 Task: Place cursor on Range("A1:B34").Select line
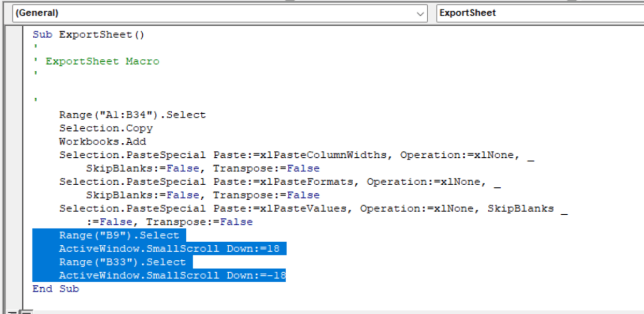pyautogui.click(x=133, y=115)
